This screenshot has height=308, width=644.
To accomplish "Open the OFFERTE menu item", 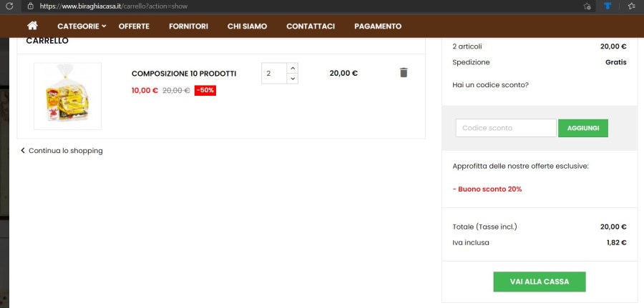I will point(134,26).
